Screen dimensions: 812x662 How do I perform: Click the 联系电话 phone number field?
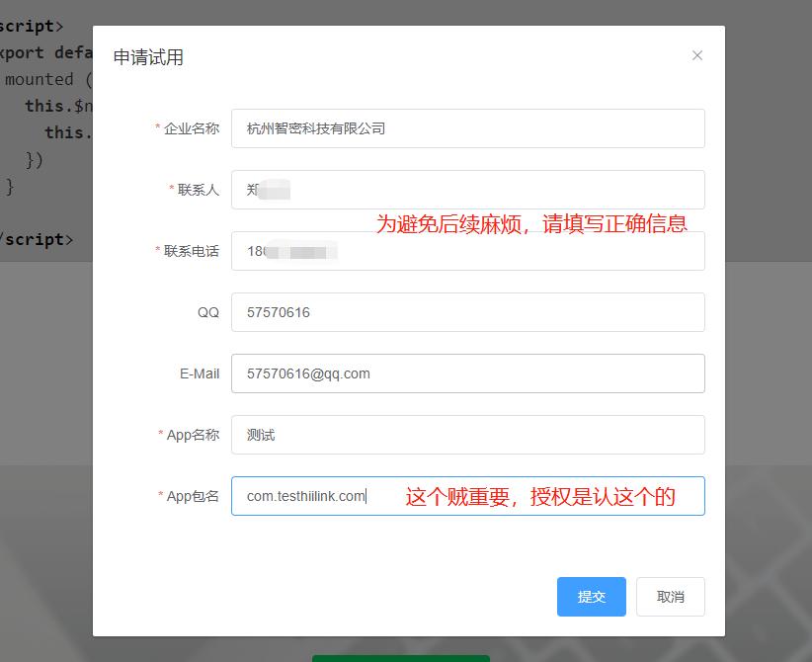pos(466,251)
